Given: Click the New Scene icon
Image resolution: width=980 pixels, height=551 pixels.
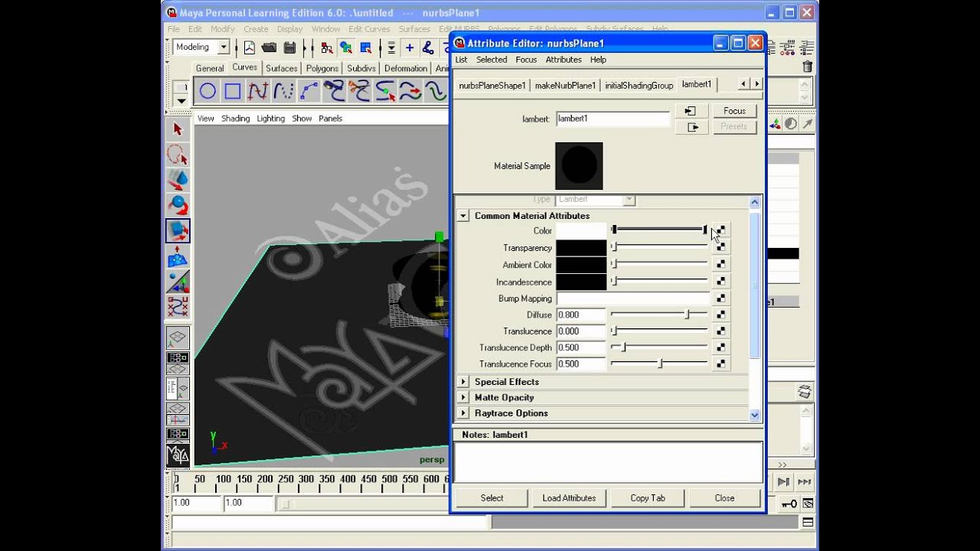Looking at the screenshot, I should pos(249,47).
